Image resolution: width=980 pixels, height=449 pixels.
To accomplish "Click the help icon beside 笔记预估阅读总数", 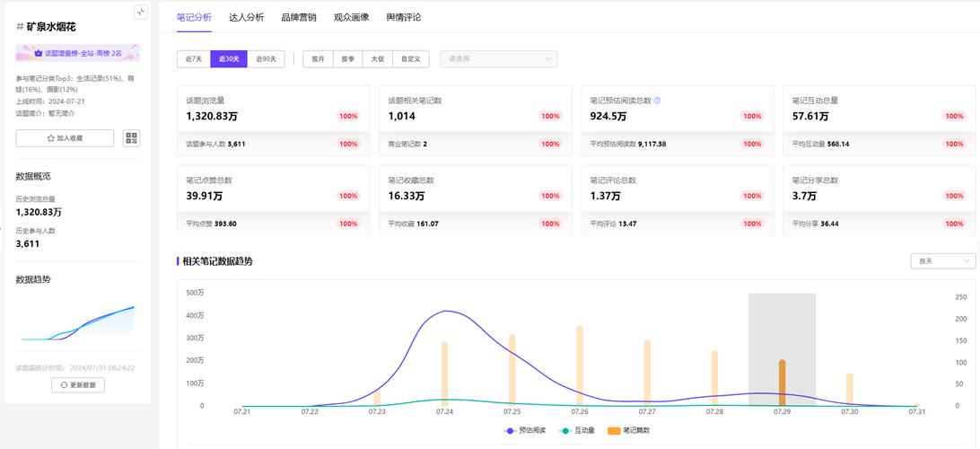I will [658, 101].
